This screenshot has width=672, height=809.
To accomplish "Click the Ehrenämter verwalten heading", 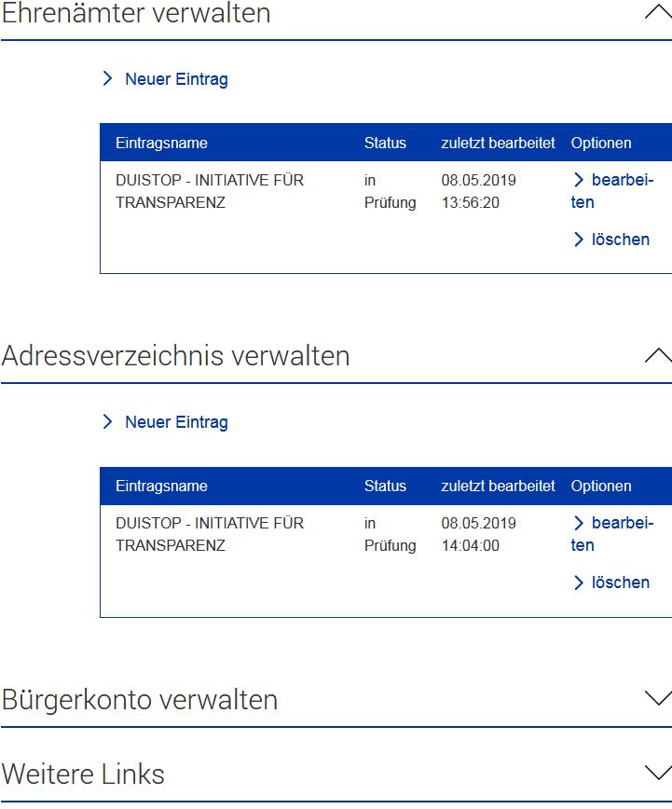I will (136, 12).
